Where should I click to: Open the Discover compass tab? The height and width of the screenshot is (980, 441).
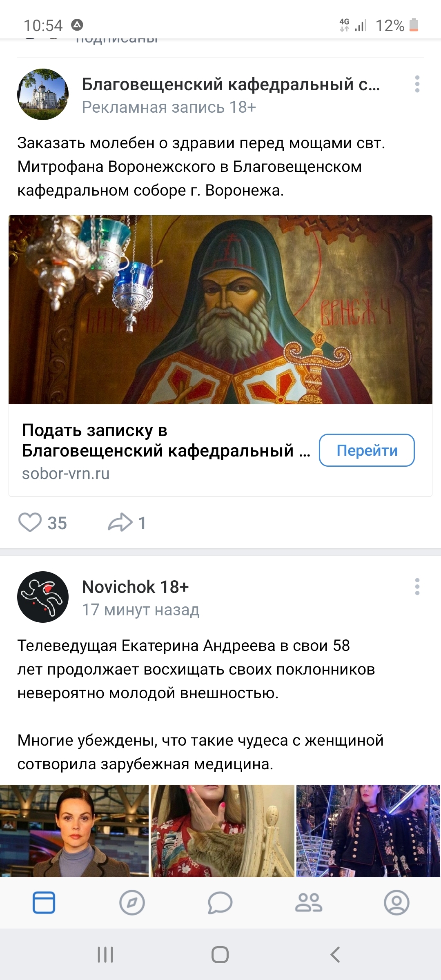(x=132, y=902)
